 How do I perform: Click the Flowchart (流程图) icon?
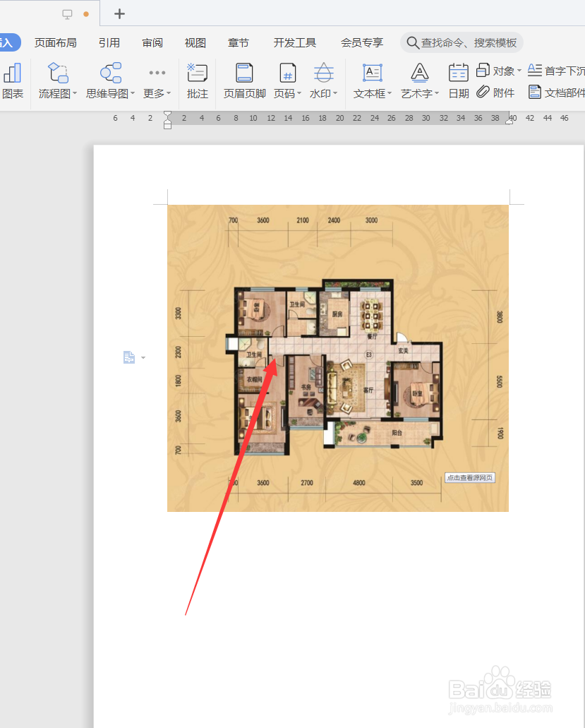58,73
